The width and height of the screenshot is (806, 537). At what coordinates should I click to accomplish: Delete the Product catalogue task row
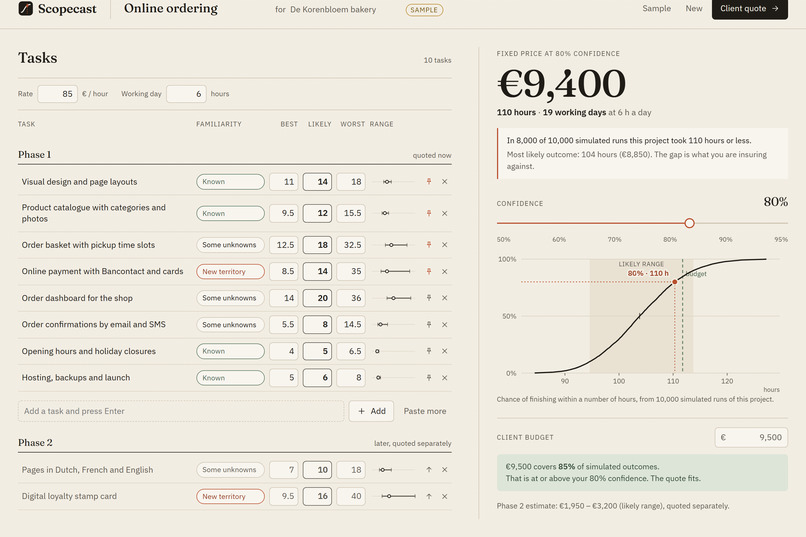pos(445,213)
